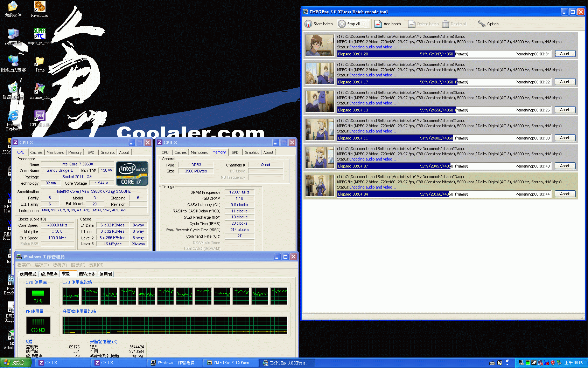Switch to 應用程式 tab in Task Manager

(28, 274)
